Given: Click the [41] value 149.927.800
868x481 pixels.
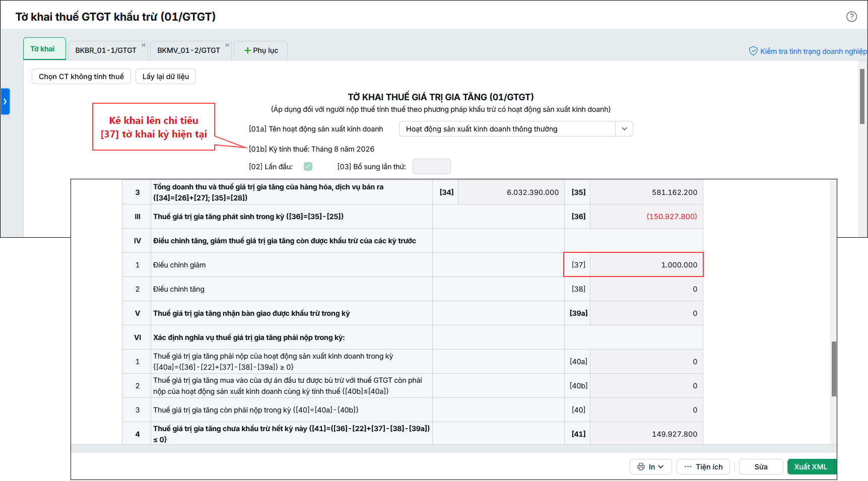Looking at the screenshot, I should click(x=646, y=434).
